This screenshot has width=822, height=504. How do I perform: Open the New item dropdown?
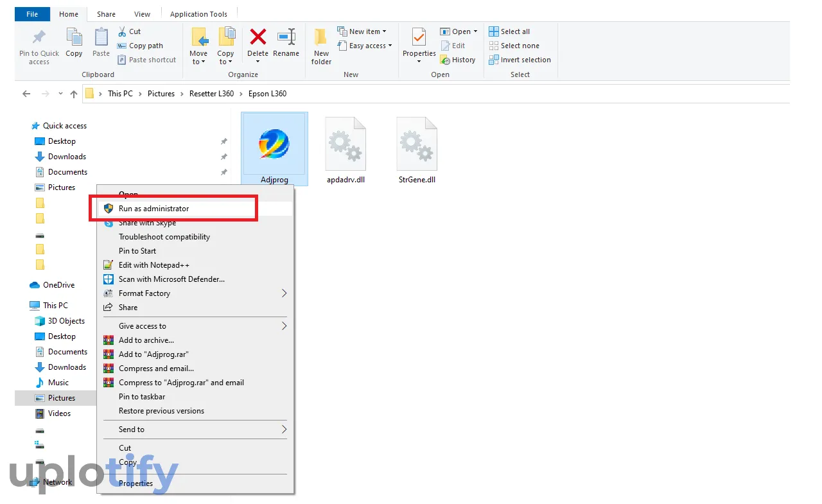(x=362, y=31)
